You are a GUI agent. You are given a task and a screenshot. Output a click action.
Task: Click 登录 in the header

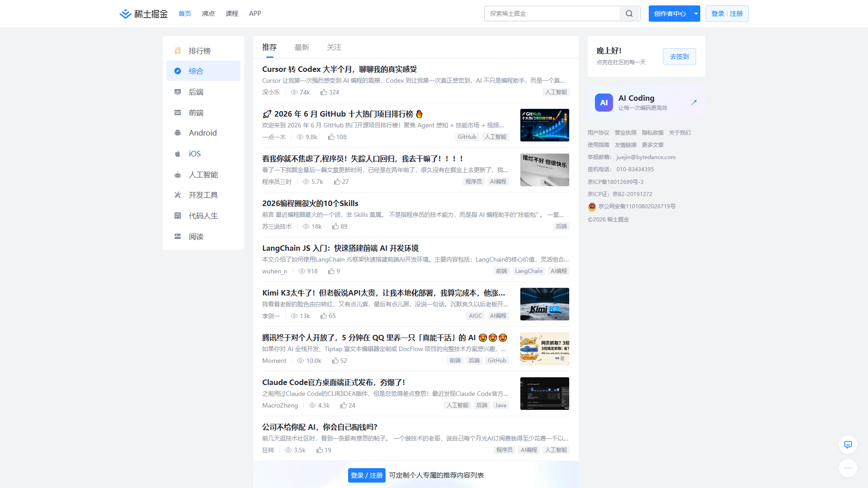point(718,14)
